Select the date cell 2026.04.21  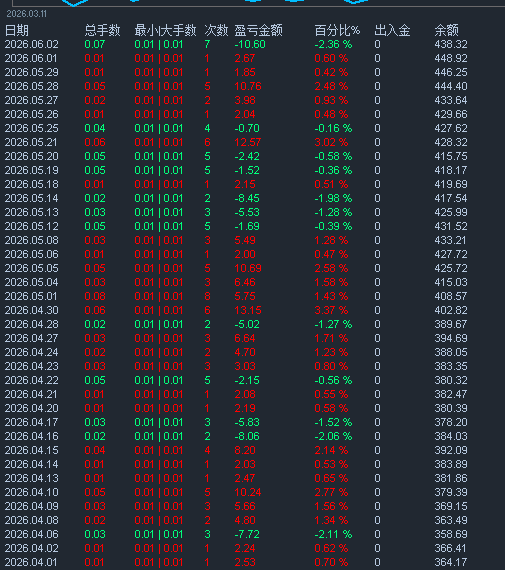[x=32, y=394]
